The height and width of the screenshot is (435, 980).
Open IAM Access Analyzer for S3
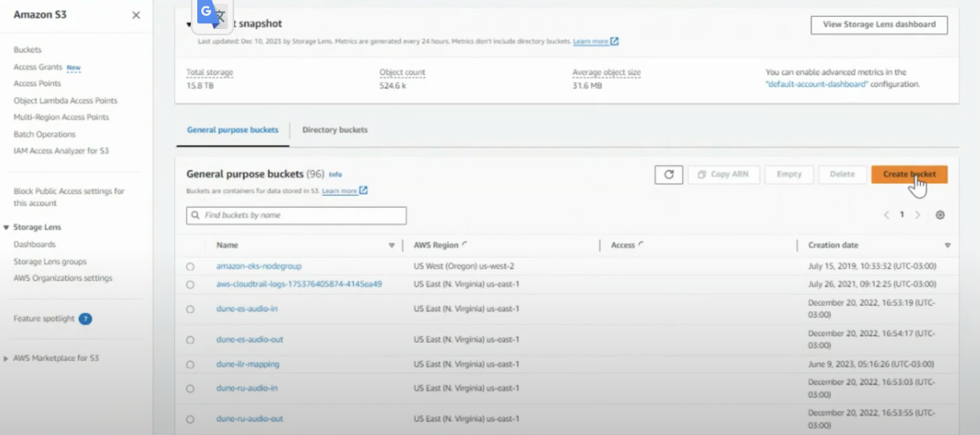[61, 151]
